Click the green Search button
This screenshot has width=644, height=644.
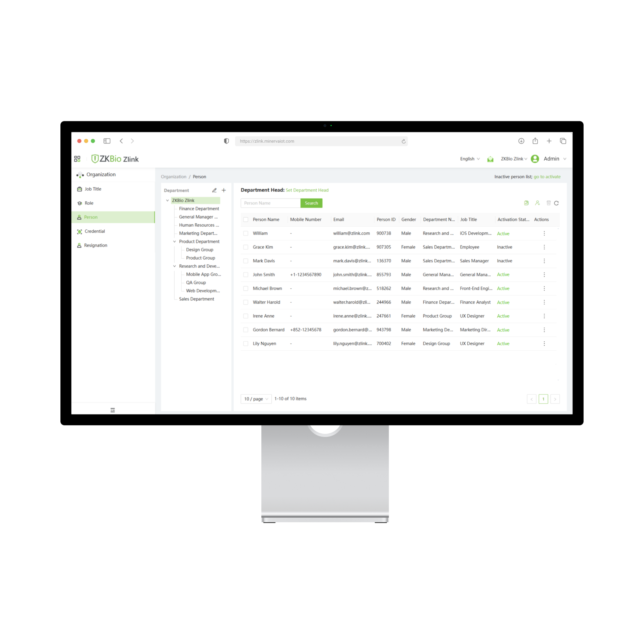pyautogui.click(x=311, y=203)
